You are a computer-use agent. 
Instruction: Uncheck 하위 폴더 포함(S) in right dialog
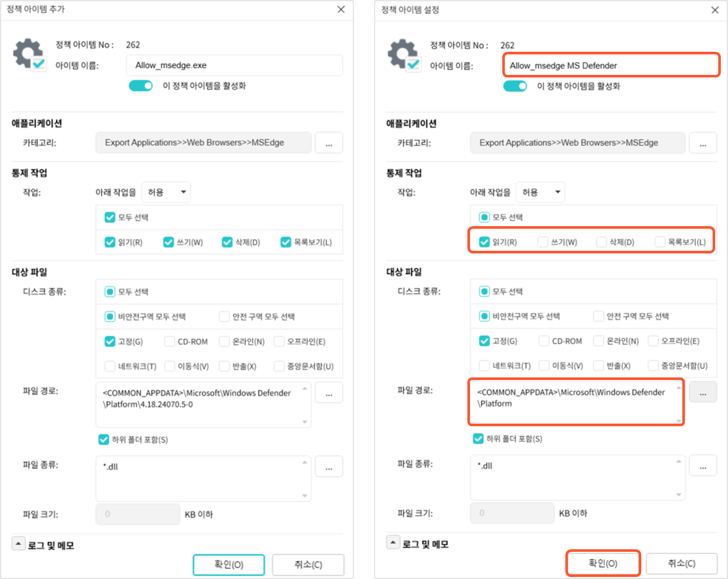(x=478, y=438)
